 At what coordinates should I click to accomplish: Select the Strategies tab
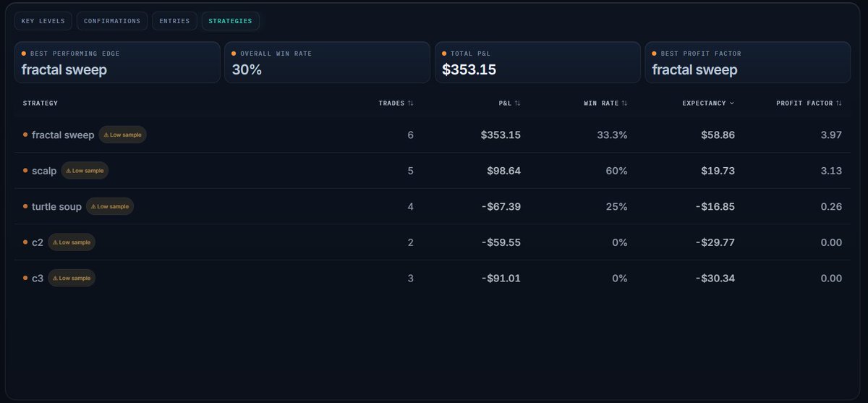coord(230,21)
